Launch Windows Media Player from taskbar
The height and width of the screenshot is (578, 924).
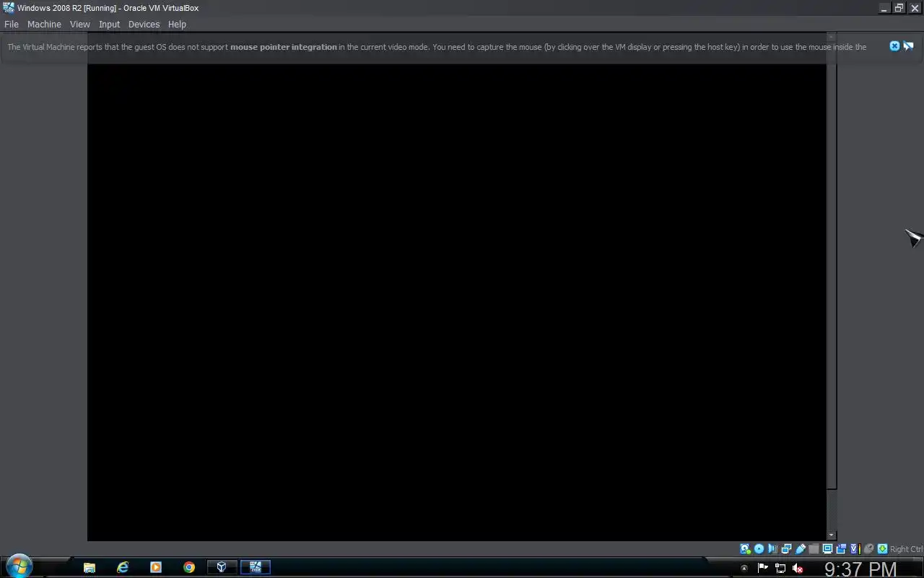click(156, 567)
